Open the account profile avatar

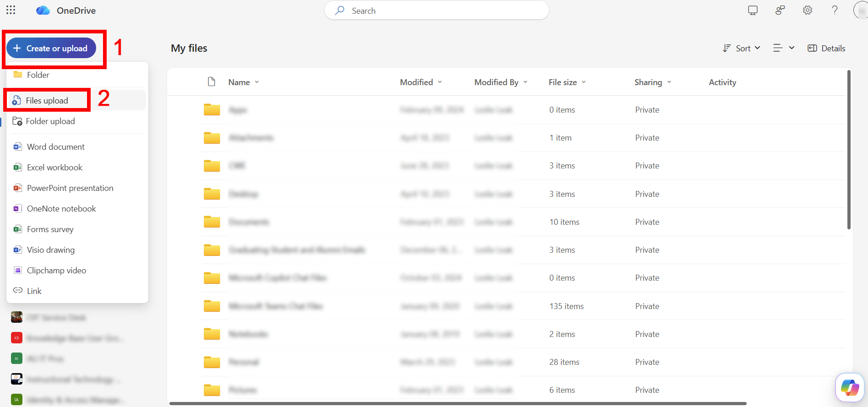861,10
